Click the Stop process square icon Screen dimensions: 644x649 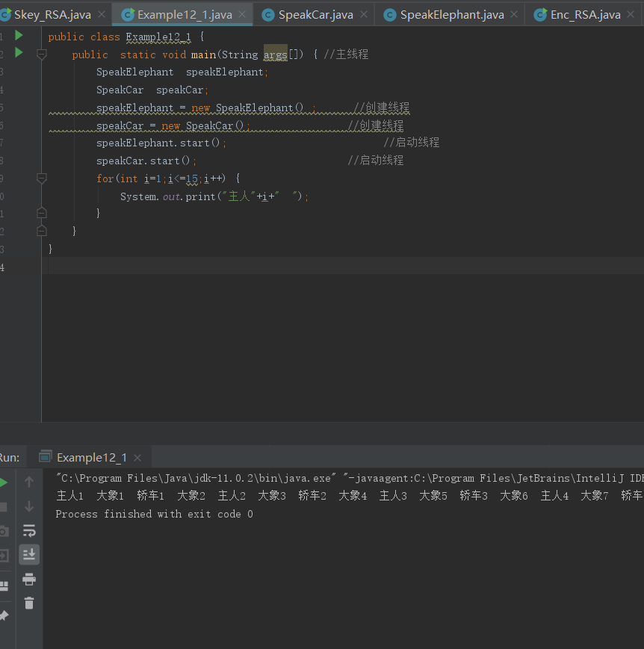coord(3,507)
